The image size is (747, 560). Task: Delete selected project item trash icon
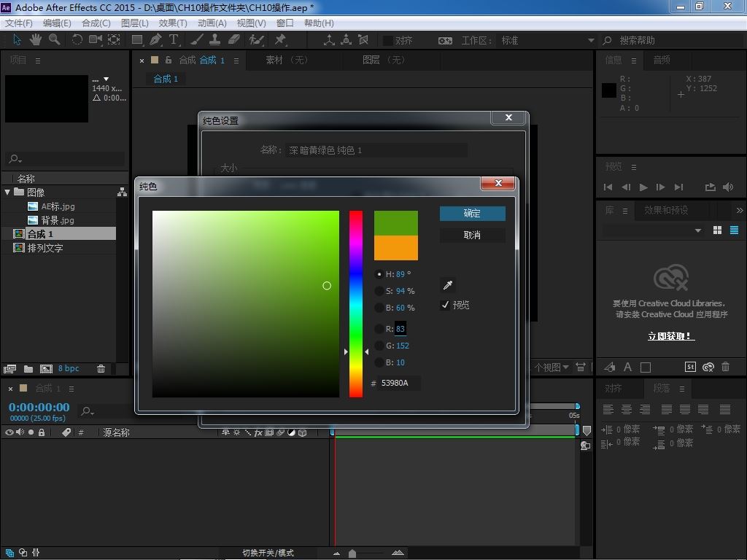[101, 368]
